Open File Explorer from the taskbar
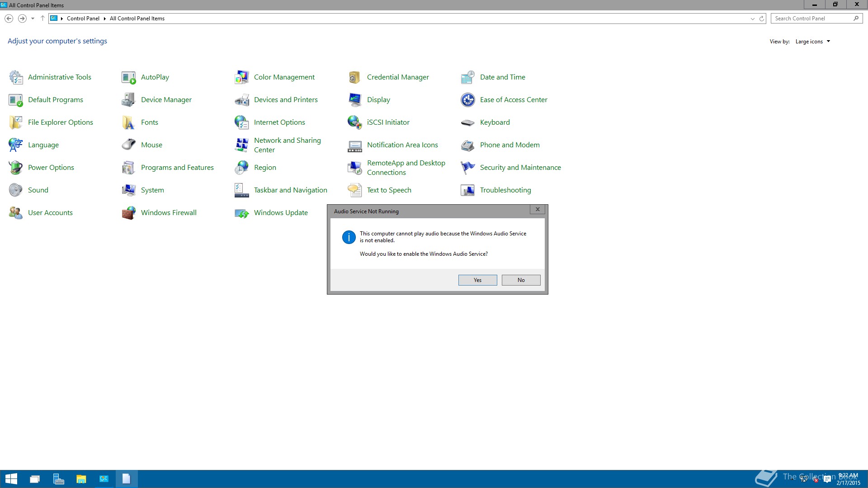The height and width of the screenshot is (488, 868). pos(81,479)
